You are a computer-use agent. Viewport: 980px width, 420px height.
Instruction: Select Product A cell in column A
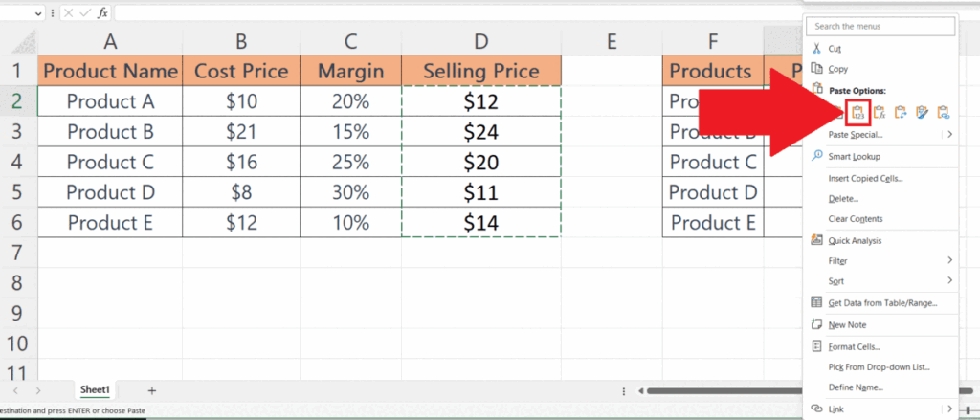pos(110,101)
